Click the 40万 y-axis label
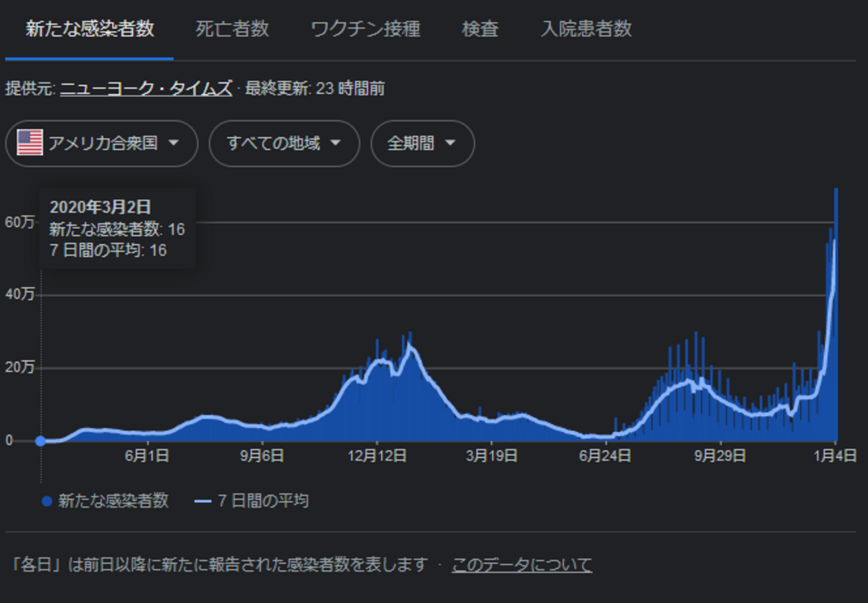Screen dimensions: 868x603 click(x=19, y=294)
